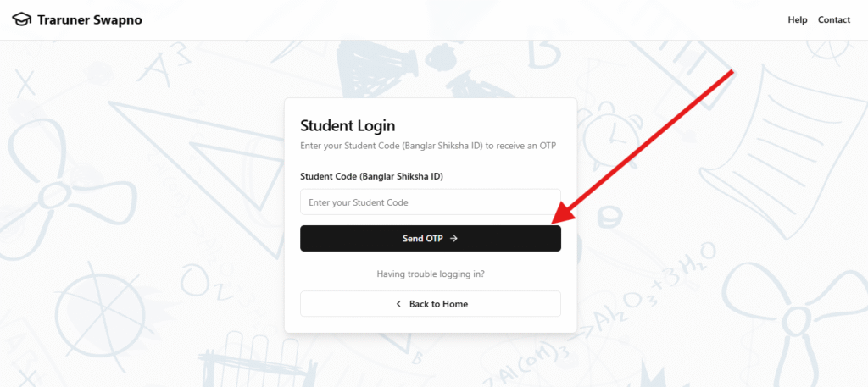
Task: Click the Student Login heading
Action: pyautogui.click(x=348, y=126)
